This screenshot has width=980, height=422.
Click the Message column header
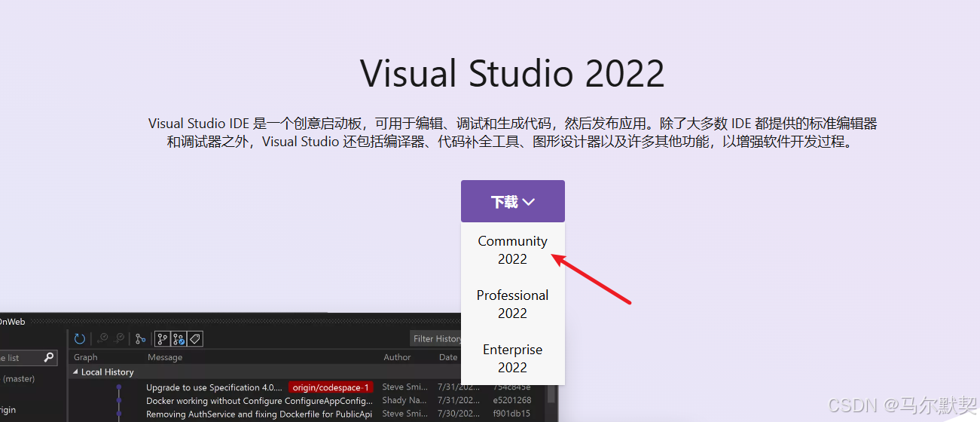click(x=165, y=357)
